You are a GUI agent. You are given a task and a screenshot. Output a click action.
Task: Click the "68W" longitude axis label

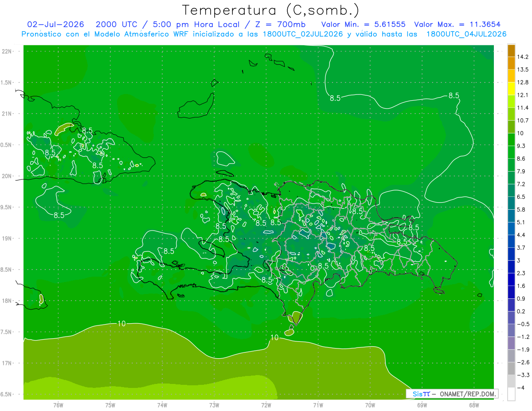point(474,405)
